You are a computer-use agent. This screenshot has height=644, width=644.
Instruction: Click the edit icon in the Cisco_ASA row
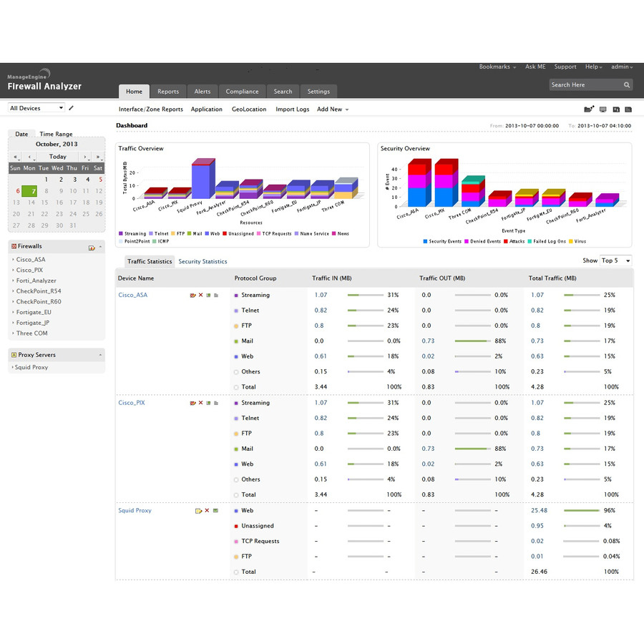point(192,296)
